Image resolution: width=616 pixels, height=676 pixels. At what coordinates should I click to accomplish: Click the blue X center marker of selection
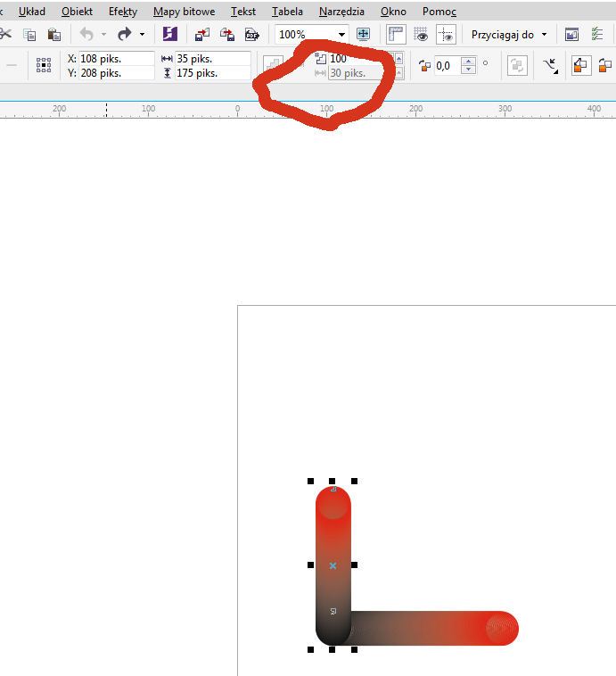point(333,565)
